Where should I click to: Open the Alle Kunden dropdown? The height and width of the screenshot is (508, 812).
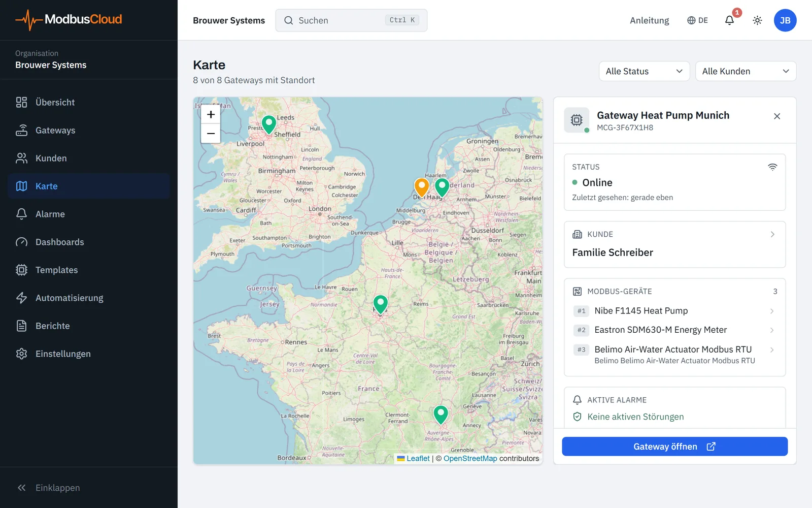tap(746, 71)
